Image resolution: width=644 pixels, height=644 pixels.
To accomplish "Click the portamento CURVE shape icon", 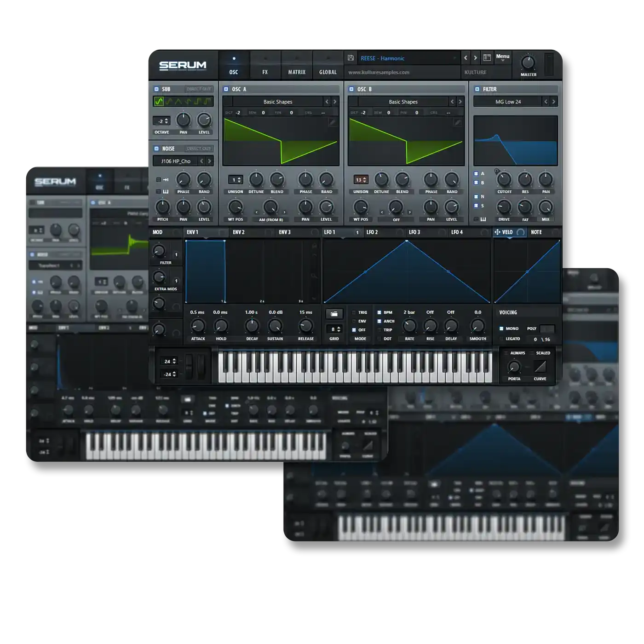I will click(540, 367).
